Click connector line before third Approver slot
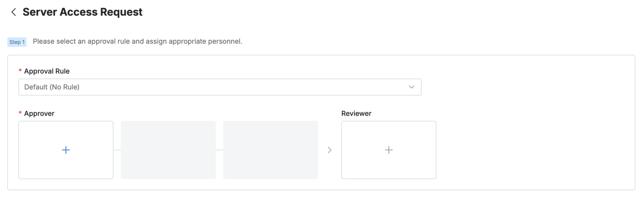Image resolution: width=644 pixels, height=200 pixels. click(x=219, y=150)
